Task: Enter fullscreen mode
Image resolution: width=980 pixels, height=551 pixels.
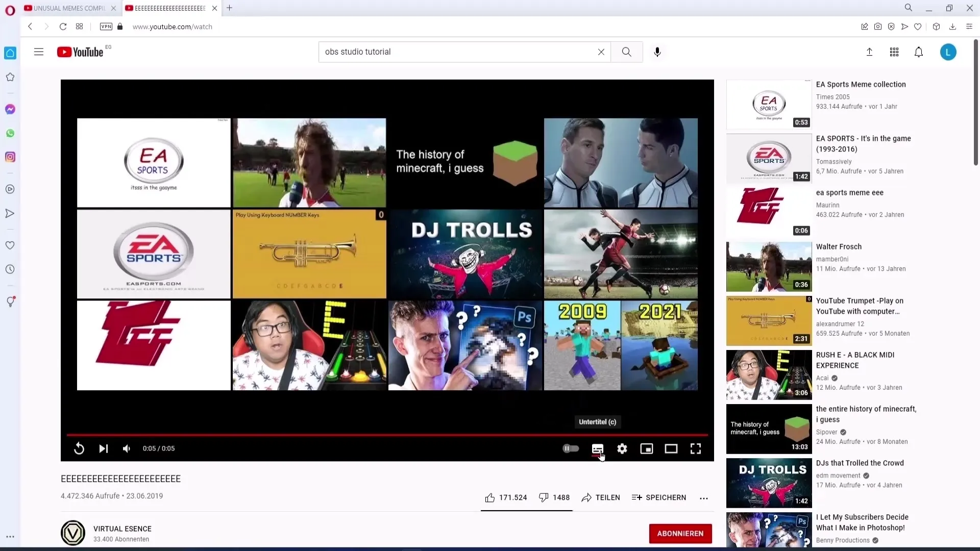Action: (695, 448)
